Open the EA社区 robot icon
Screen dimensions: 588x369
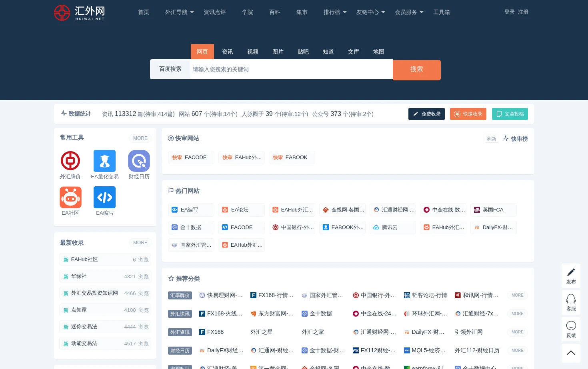tap(70, 197)
